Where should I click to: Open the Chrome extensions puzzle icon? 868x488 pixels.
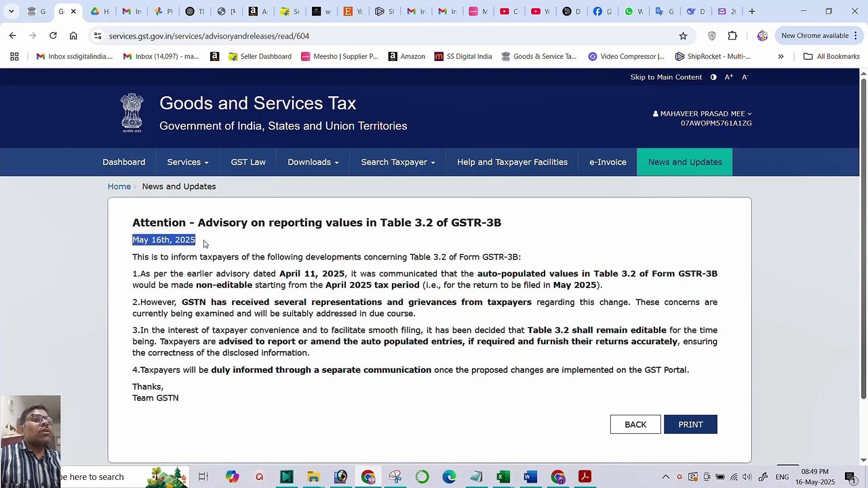[732, 36]
